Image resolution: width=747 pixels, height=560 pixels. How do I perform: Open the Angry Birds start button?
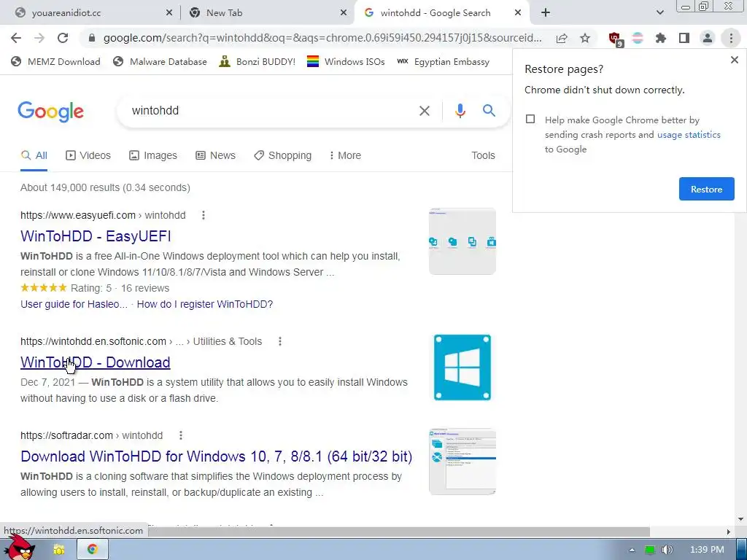tap(21, 548)
